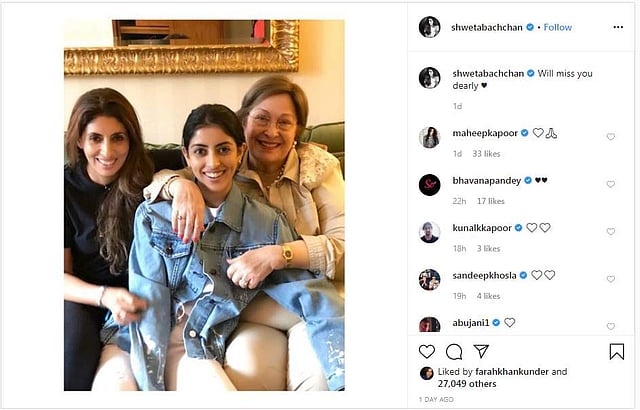640x410 pixels.
Task: Open the comment bubble icon
Action: [454, 351]
